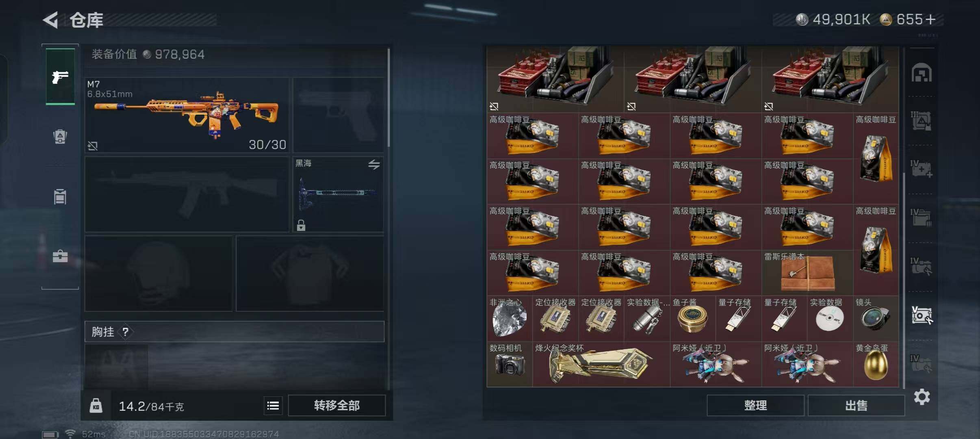Click the question mark next to 胸挂

(126, 332)
